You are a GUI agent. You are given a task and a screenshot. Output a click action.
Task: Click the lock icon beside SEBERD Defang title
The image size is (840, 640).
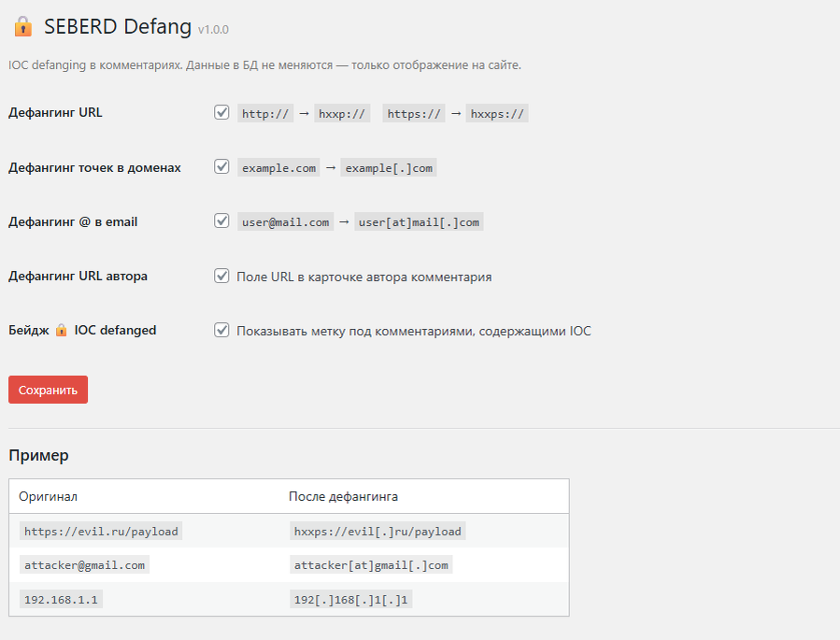[22, 27]
